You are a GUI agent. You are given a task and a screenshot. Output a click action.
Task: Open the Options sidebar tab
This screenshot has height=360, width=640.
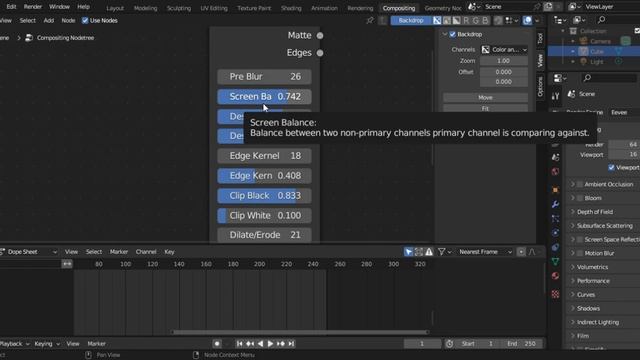[x=540, y=87]
